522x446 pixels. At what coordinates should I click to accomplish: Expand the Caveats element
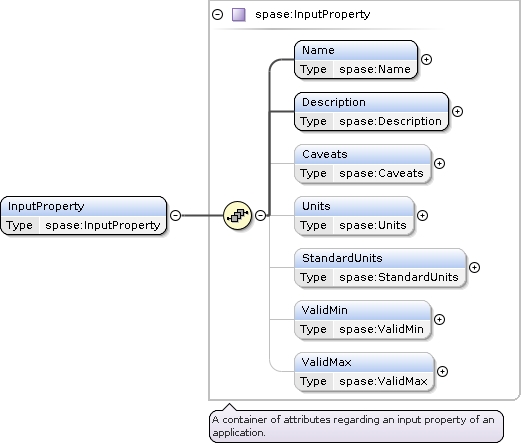(439, 163)
